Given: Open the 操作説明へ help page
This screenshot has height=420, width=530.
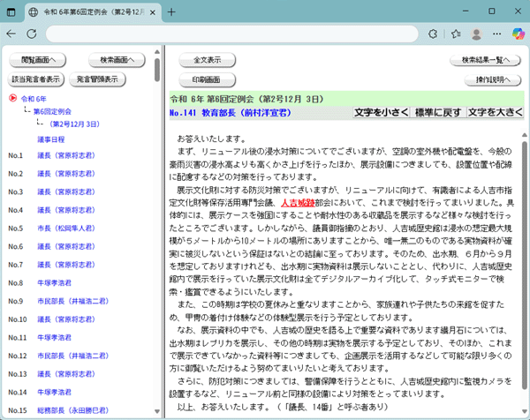Looking at the screenshot, I should (x=493, y=80).
